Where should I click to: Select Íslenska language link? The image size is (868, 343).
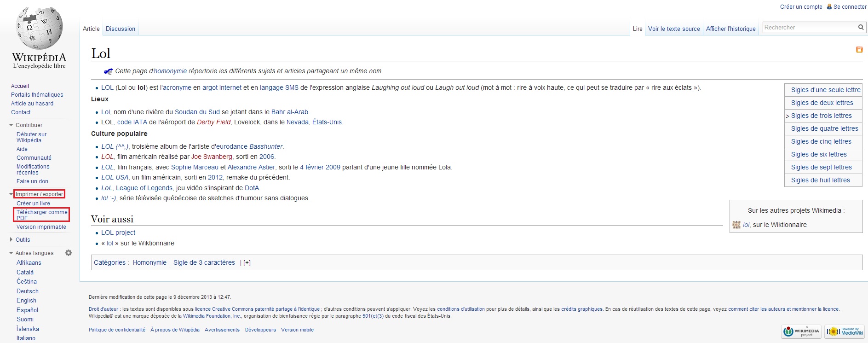pyautogui.click(x=28, y=329)
